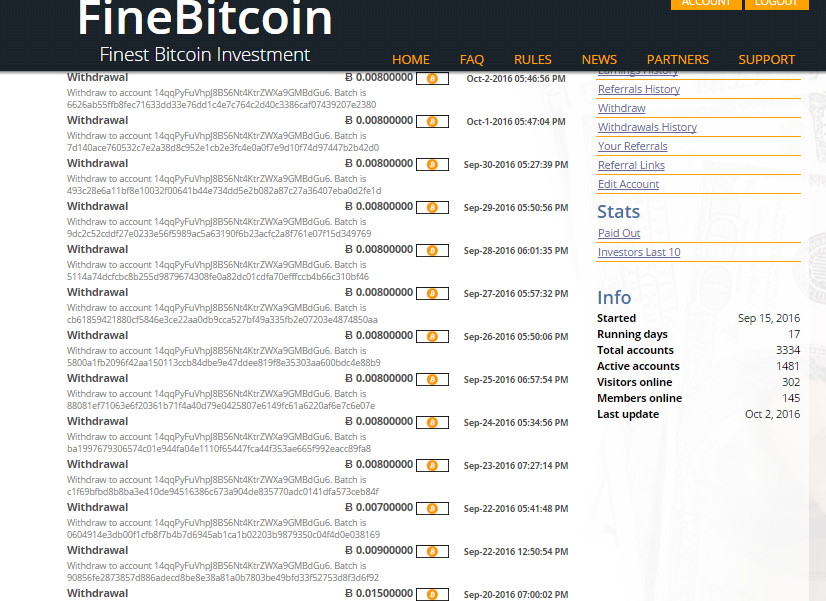Open the RULES menu item
This screenshot has width=826, height=601.
coord(533,60)
